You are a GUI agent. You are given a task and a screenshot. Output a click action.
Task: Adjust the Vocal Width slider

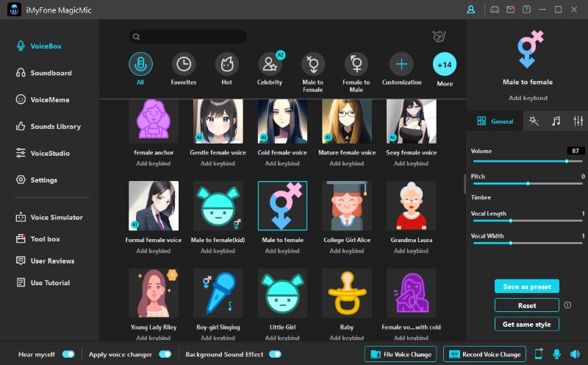(x=528, y=243)
